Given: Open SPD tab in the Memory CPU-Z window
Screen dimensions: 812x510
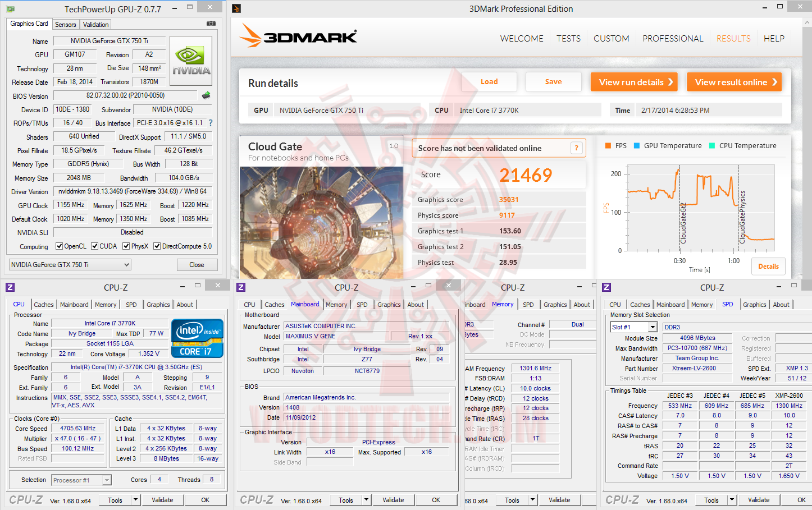Looking at the screenshot, I should [528, 305].
